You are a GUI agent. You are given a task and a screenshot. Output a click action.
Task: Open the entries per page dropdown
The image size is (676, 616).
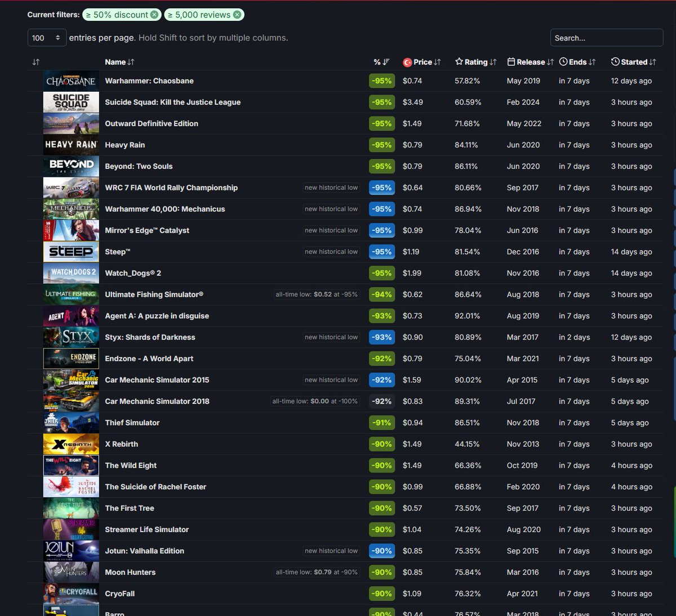[x=47, y=38]
